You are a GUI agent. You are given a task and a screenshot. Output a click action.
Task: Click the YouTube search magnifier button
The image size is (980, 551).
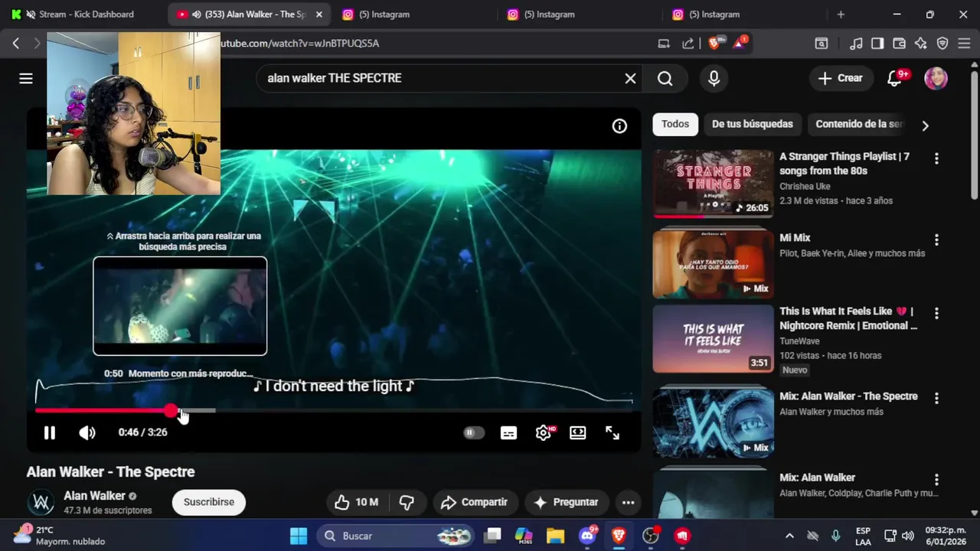[665, 78]
